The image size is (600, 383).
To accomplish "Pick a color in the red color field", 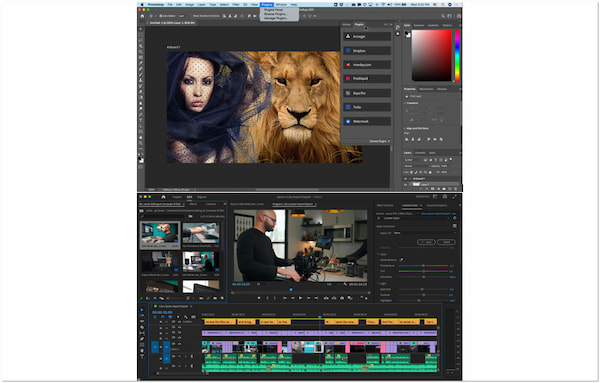I will (432, 55).
